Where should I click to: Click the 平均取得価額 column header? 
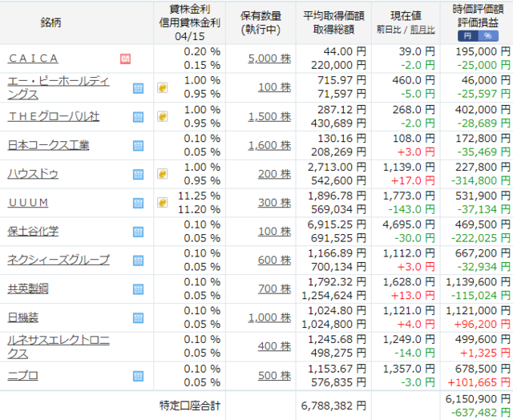pyautogui.click(x=333, y=16)
